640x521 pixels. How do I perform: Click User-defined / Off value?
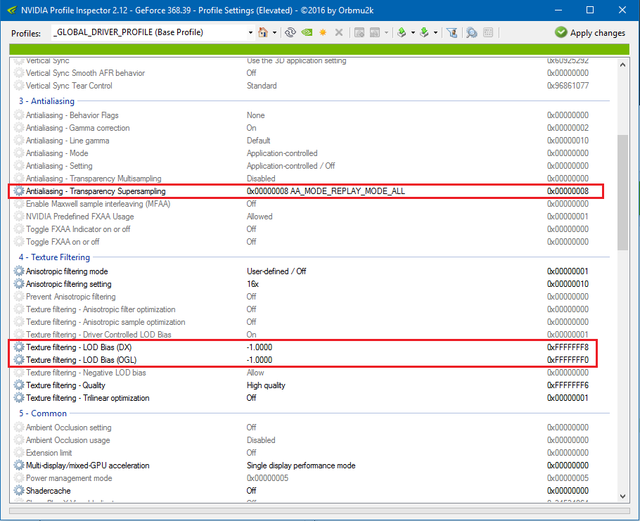click(276, 271)
